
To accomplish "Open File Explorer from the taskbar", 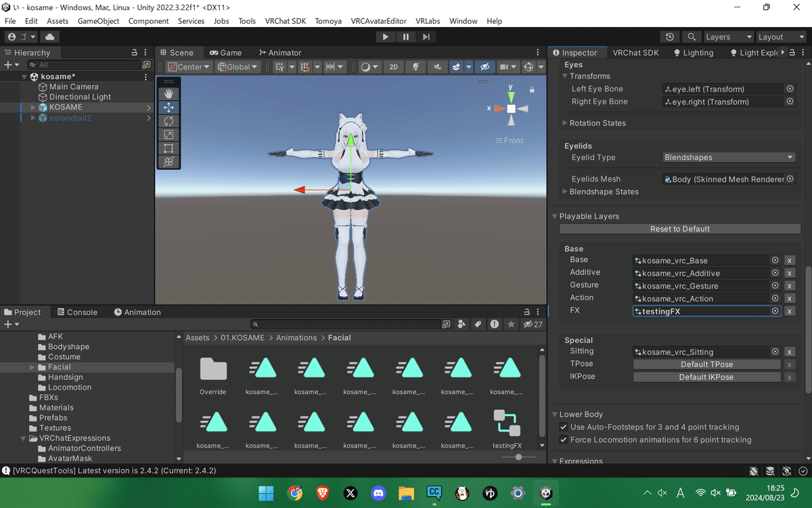I will pos(406,493).
